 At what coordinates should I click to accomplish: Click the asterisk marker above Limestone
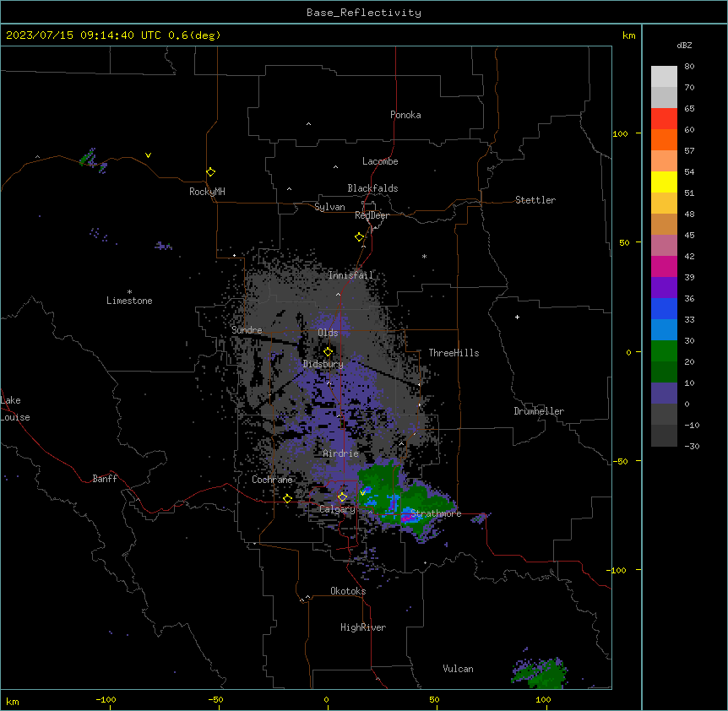pos(129,292)
